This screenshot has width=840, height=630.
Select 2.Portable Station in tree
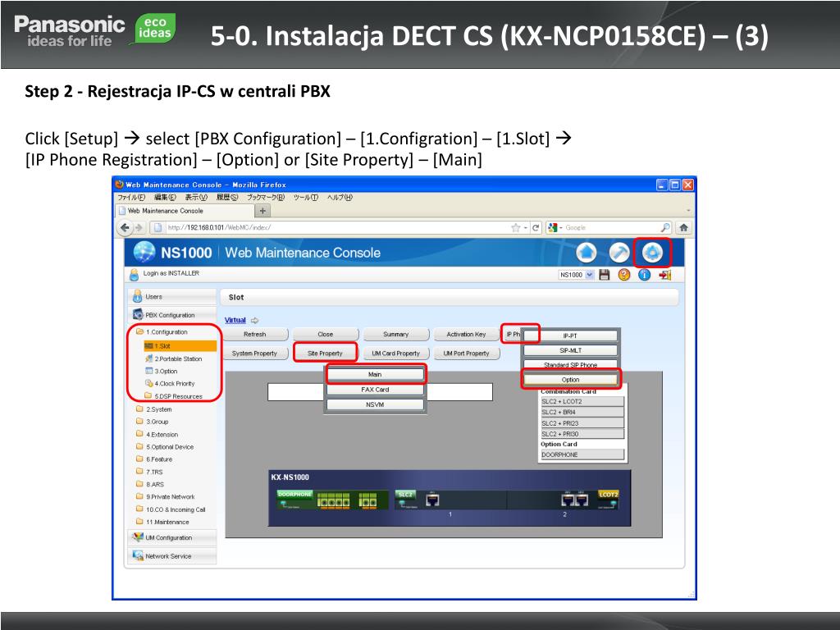point(174,359)
